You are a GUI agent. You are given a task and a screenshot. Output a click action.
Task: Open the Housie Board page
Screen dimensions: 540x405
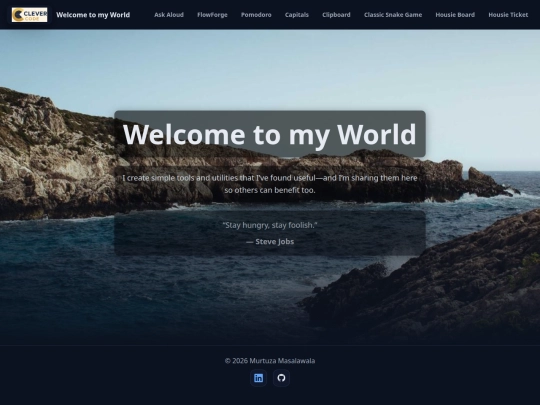[x=455, y=15]
